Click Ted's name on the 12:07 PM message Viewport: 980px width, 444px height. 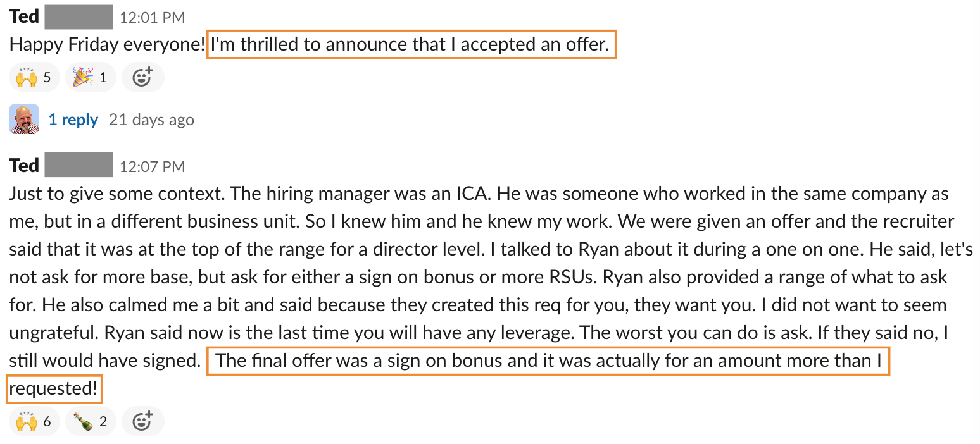pos(24,166)
